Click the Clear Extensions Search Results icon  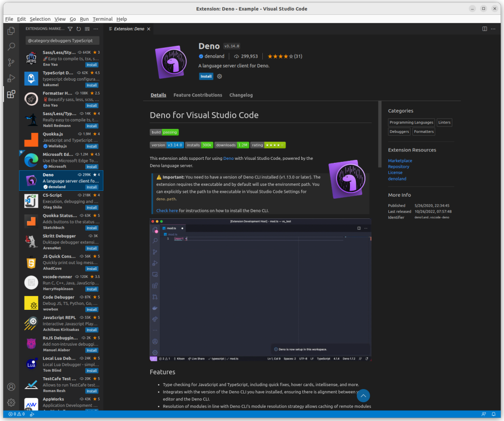(x=86, y=29)
